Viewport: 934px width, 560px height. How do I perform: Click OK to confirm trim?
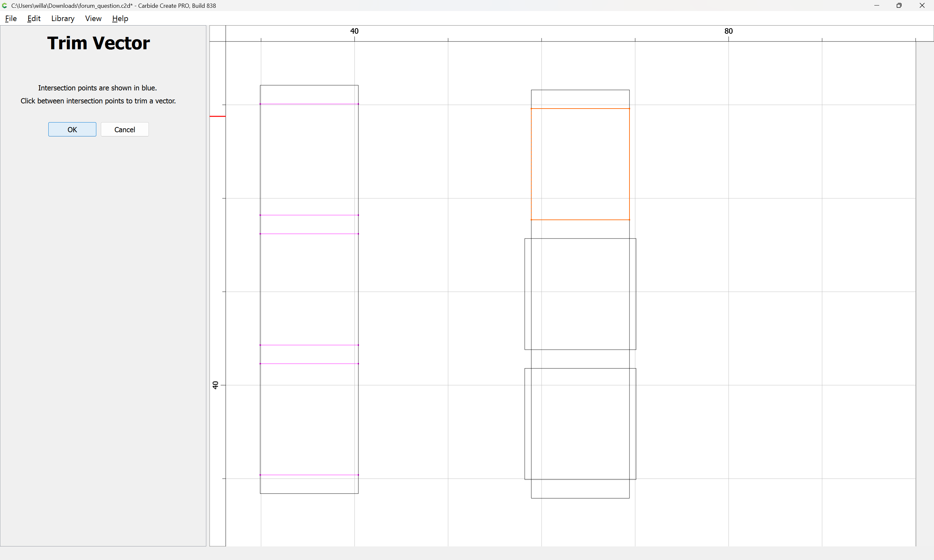coord(72,129)
